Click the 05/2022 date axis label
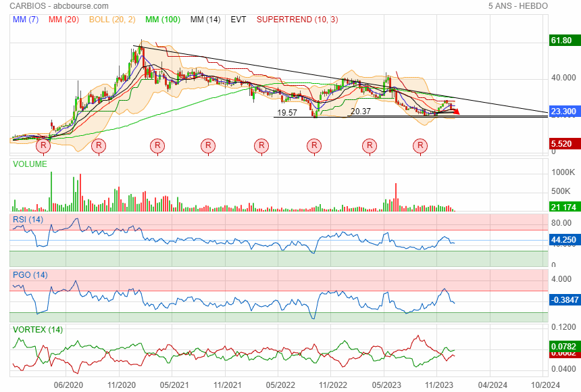 (x=280, y=385)
